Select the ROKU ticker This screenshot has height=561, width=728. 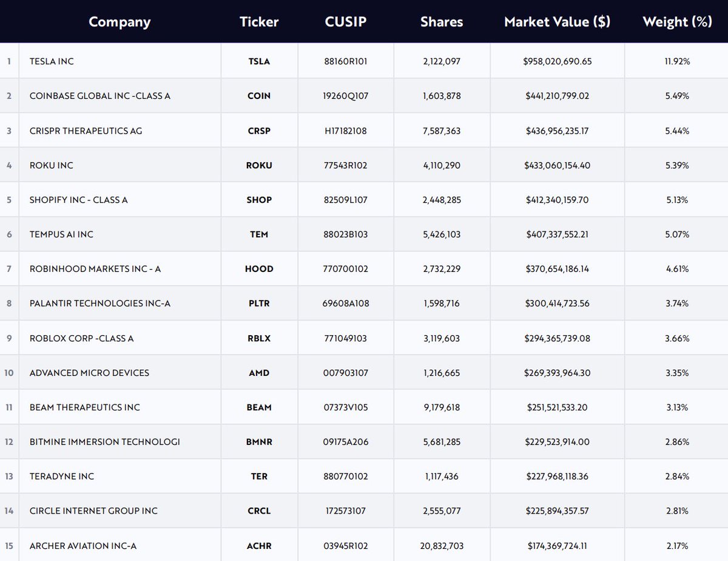click(259, 165)
